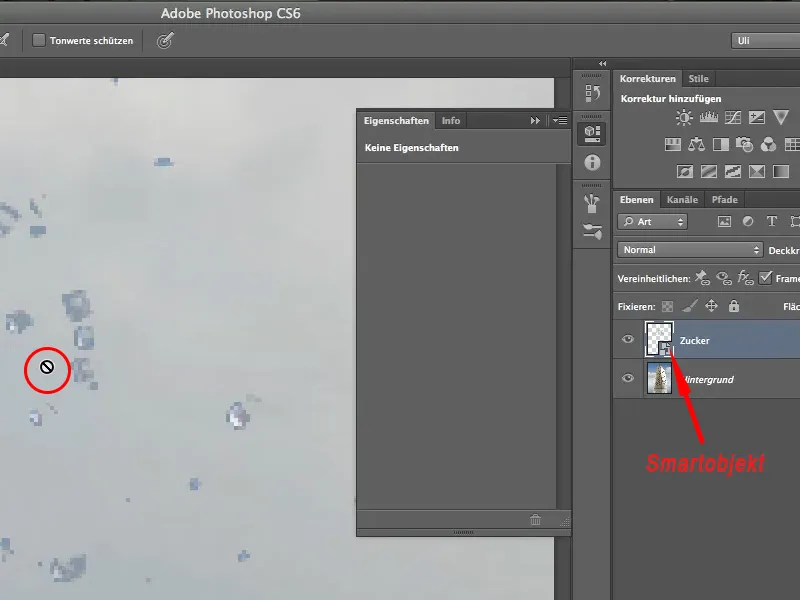This screenshot has width=800, height=600.
Task: Add a Photo Filter adjustment
Action: pyautogui.click(x=744, y=145)
